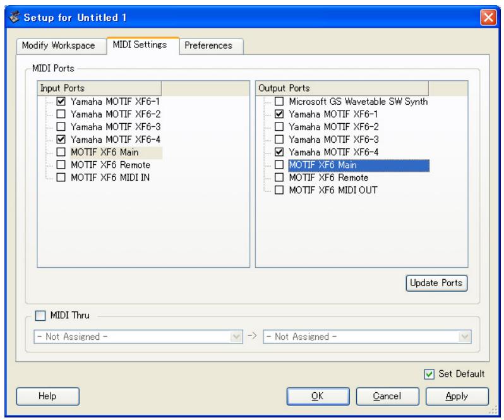Image resolution: width=504 pixels, height=420 pixels.
Task: Uncheck input port Yamaha MOTIF XF6-4
Action: [x=61, y=140]
